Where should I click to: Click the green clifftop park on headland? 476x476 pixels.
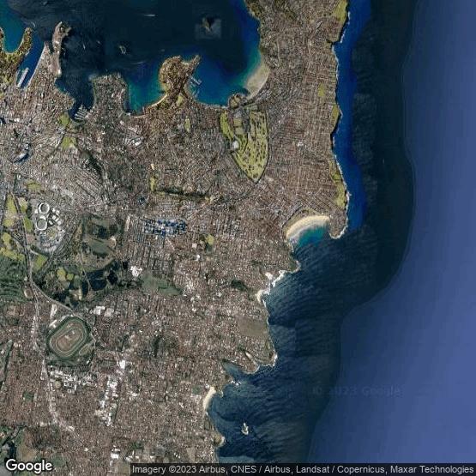(x=339, y=186)
